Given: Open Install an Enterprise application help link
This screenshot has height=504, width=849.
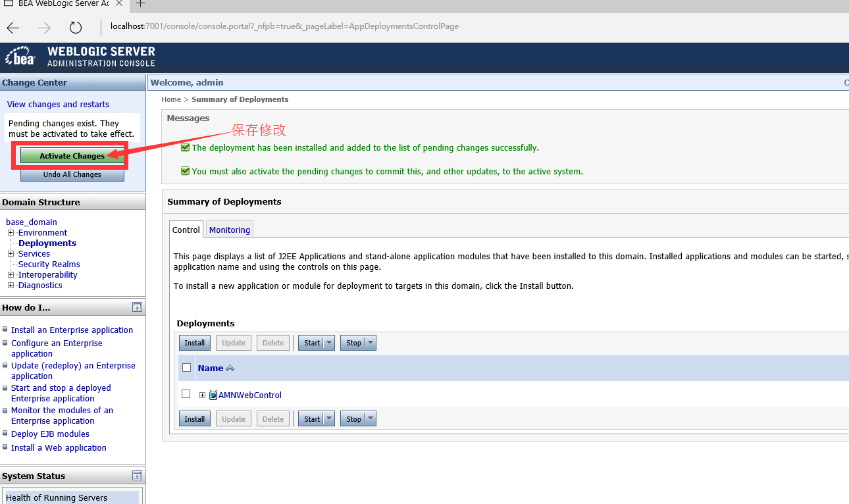Looking at the screenshot, I should (x=72, y=330).
